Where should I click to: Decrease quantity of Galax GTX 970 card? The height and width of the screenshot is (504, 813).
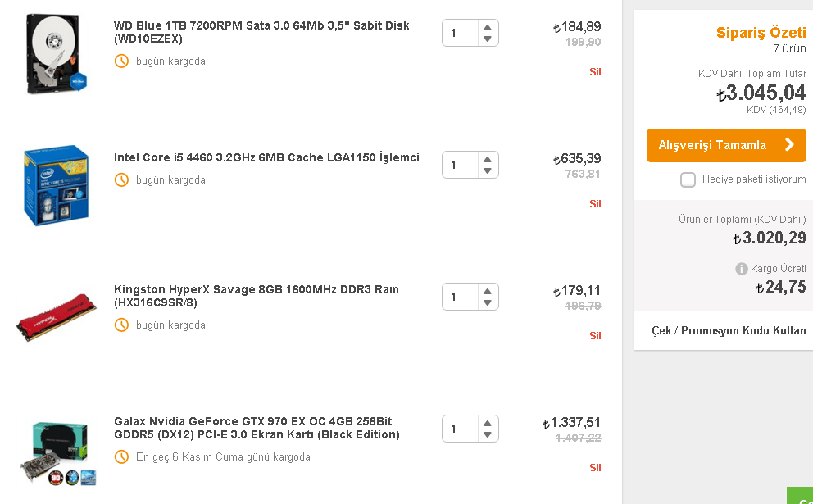coord(488,435)
